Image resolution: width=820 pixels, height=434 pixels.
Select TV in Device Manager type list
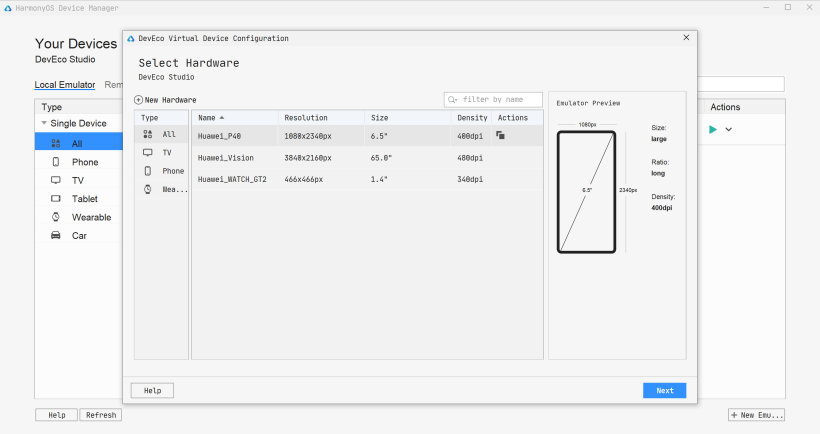(79, 180)
